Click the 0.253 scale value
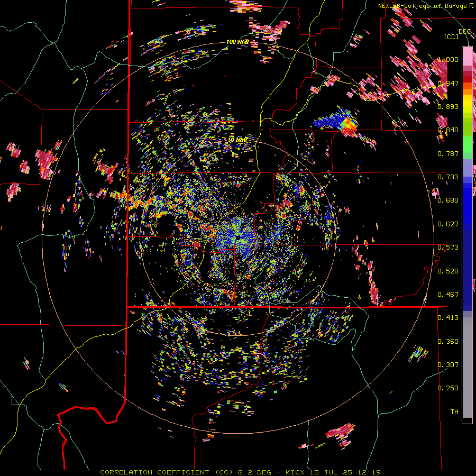This screenshot has width=476, height=476. 448,388
